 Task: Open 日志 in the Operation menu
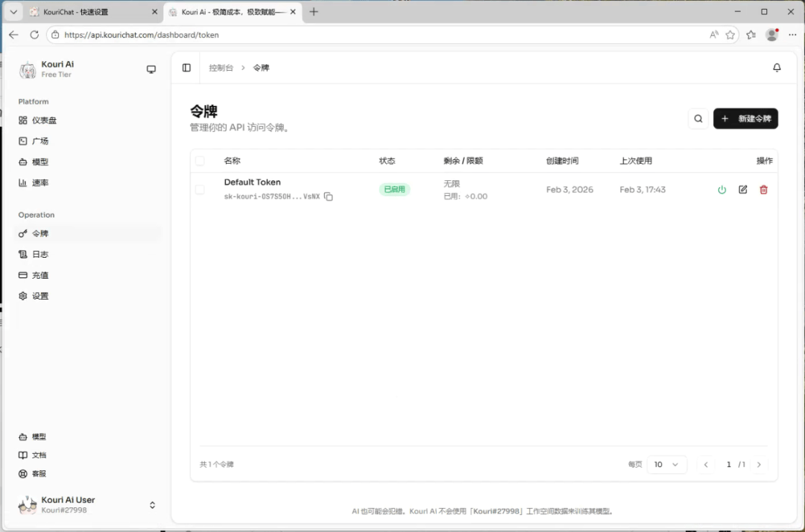pos(40,254)
